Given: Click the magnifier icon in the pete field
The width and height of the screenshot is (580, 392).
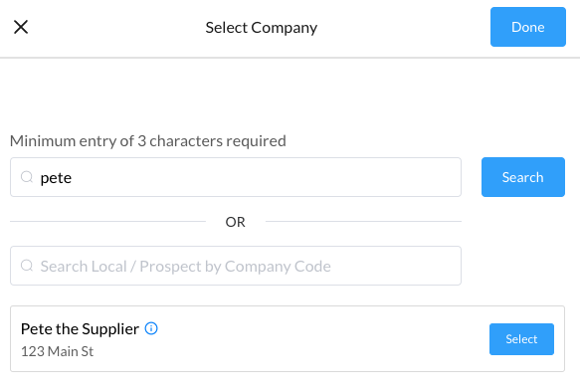Looking at the screenshot, I should 27,177.
